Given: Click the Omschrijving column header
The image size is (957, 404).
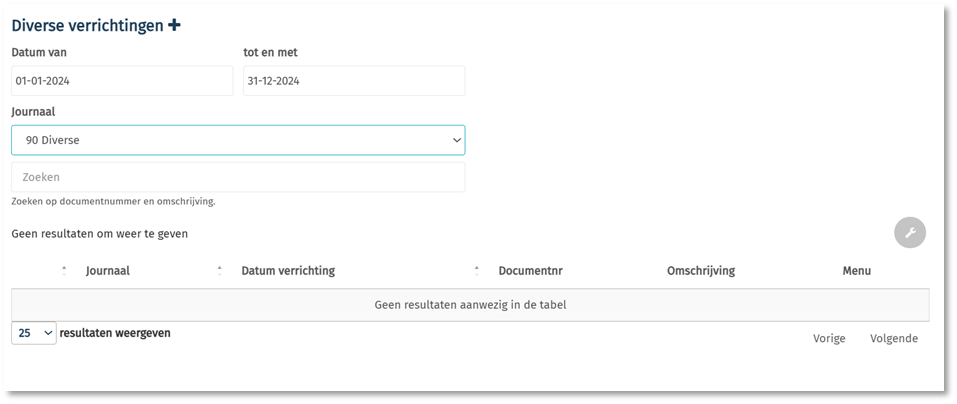Looking at the screenshot, I should (701, 271).
